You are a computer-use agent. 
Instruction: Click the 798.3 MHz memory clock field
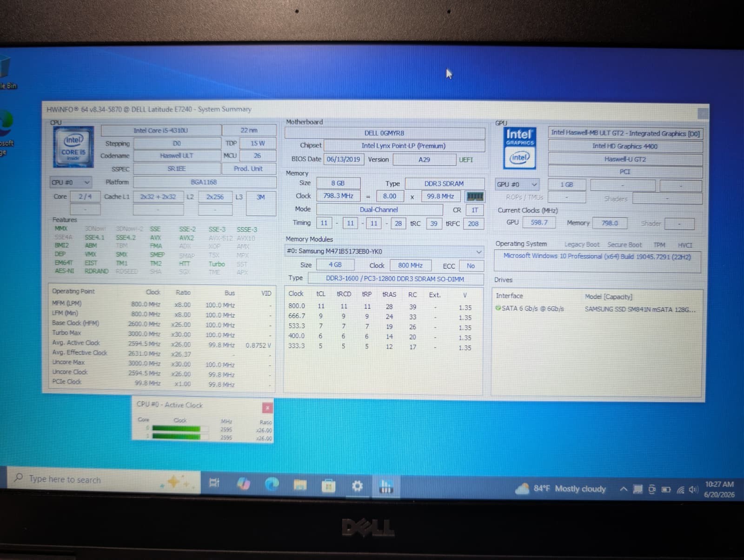[338, 196]
